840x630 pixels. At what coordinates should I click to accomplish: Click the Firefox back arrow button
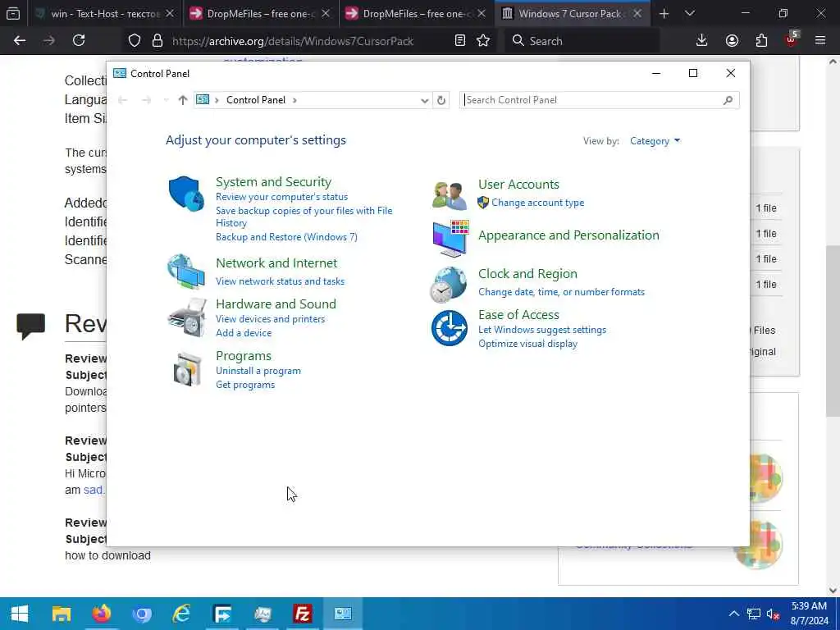click(20, 40)
